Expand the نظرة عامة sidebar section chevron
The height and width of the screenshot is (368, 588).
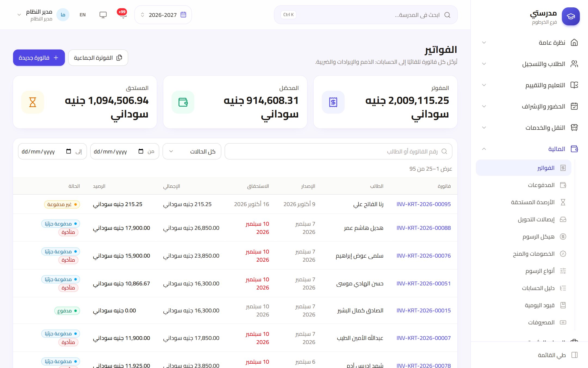[x=484, y=43]
